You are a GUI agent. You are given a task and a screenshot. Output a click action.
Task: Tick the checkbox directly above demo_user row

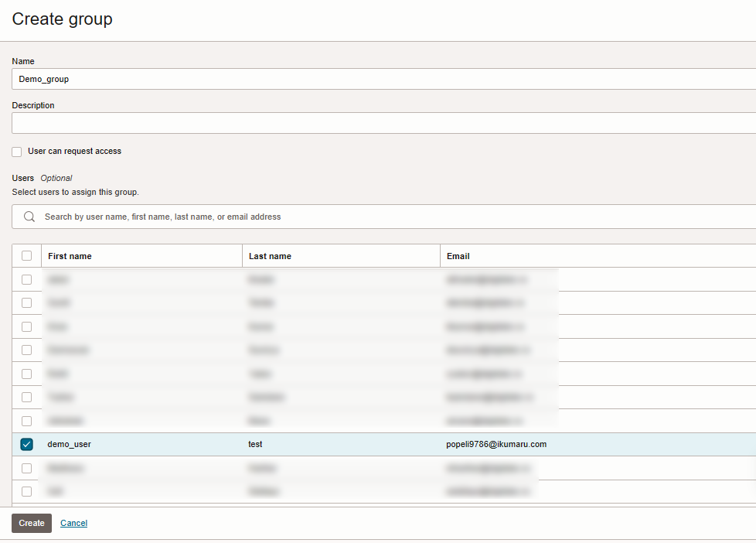click(27, 421)
